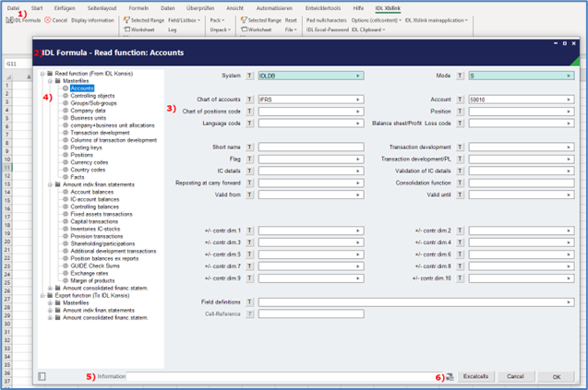588x390 pixels.
Task: Open the Datei menu tab
Action: click(x=13, y=8)
